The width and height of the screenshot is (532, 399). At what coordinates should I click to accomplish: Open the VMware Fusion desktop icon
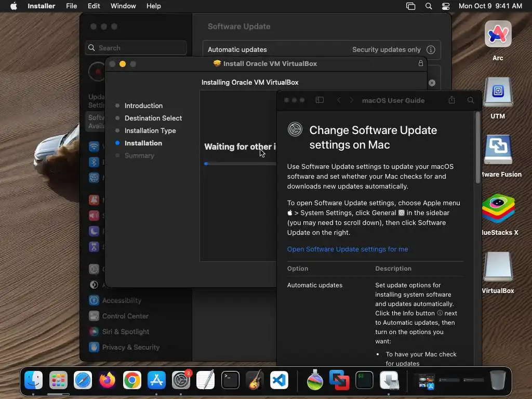coord(498,150)
